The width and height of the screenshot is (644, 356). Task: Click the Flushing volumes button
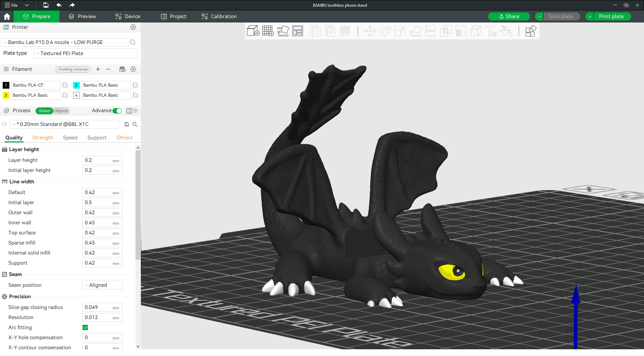pos(73,70)
